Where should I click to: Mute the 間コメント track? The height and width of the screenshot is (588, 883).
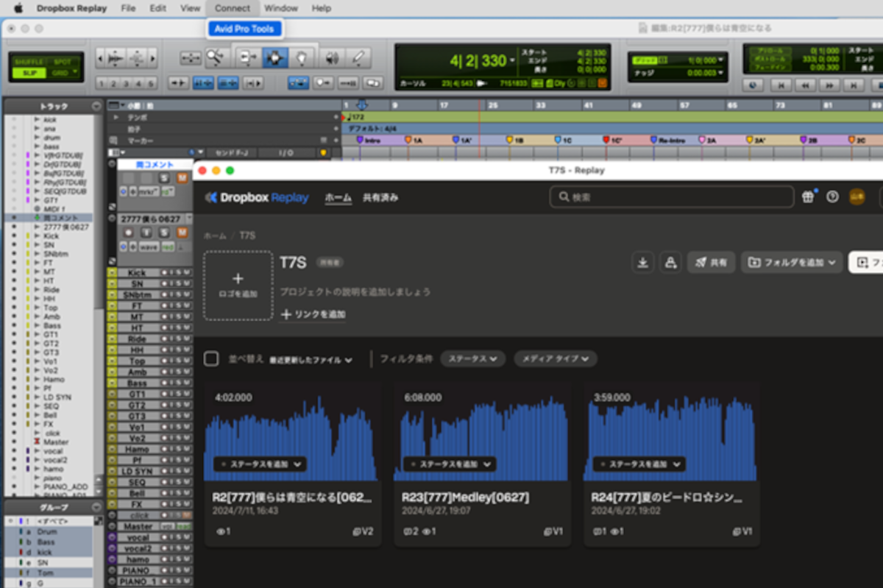pos(182,178)
